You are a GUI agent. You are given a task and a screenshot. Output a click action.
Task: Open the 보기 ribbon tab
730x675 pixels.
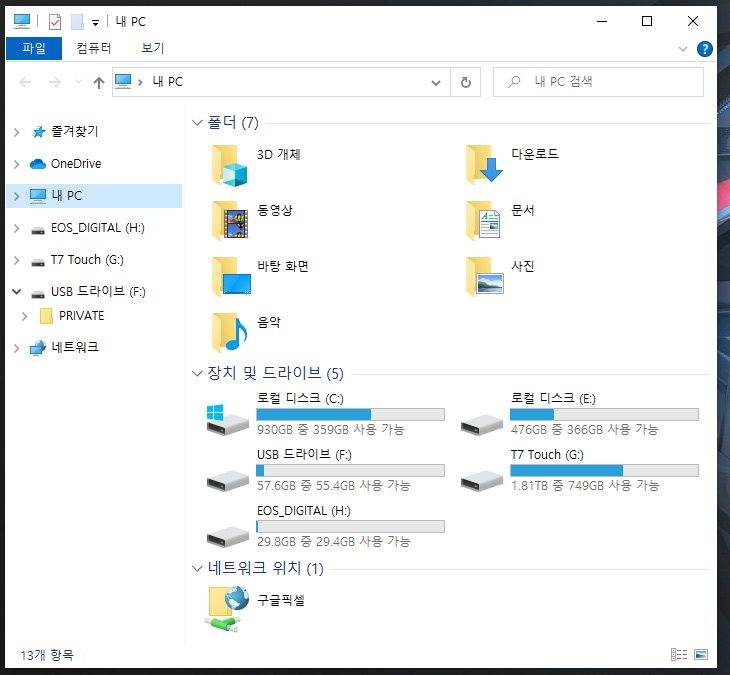coord(153,48)
